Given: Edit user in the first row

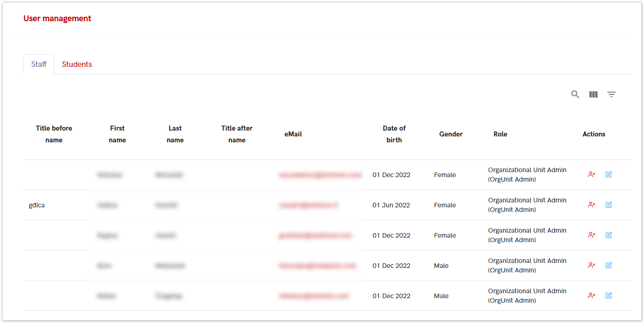Looking at the screenshot, I should (x=608, y=174).
